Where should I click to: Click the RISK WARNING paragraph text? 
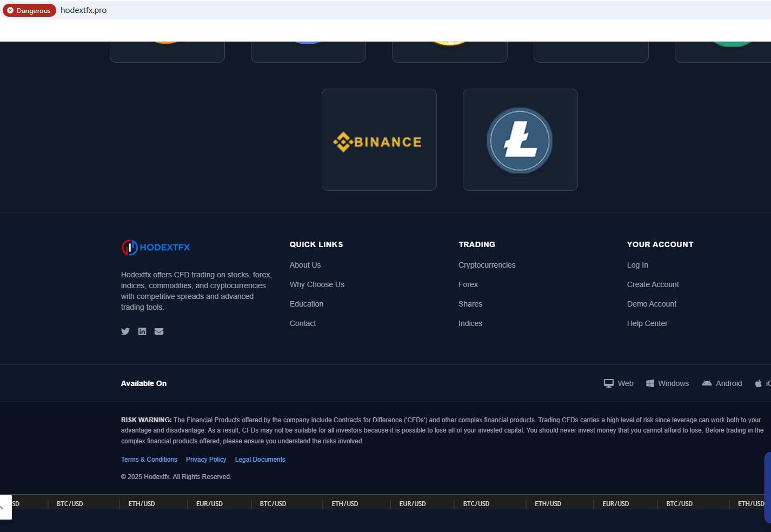(x=442, y=430)
